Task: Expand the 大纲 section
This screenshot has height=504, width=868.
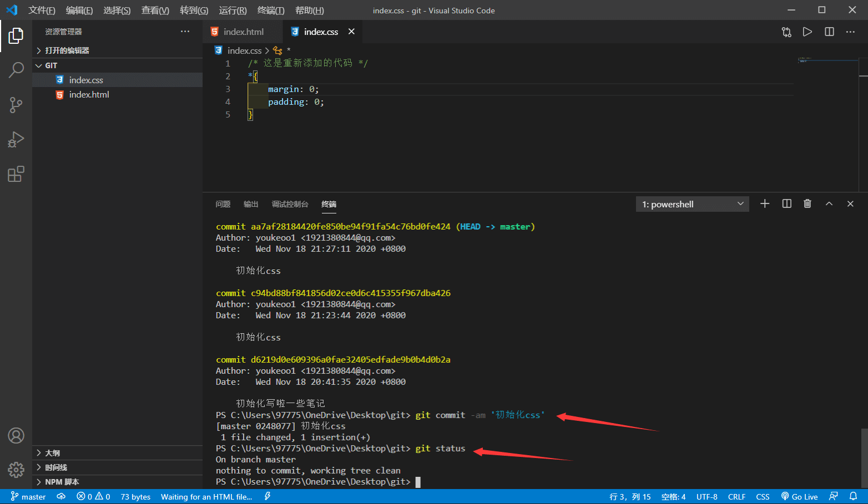Action: [117, 453]
